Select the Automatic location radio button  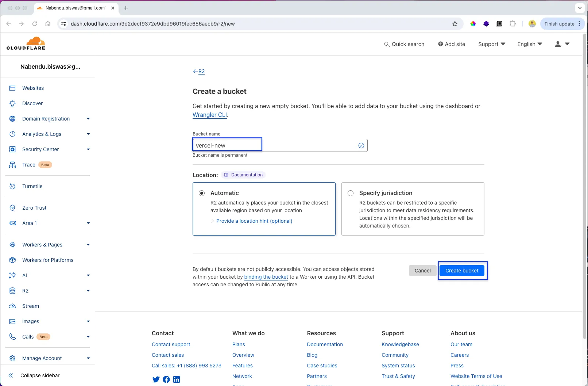point(202,193)
